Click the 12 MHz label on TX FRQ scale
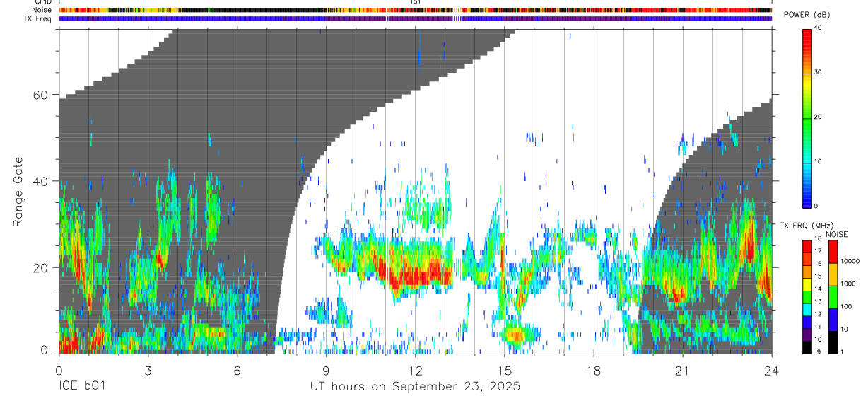Image resolution: width=868 pixels, height=401 pixels. (819, 314)
